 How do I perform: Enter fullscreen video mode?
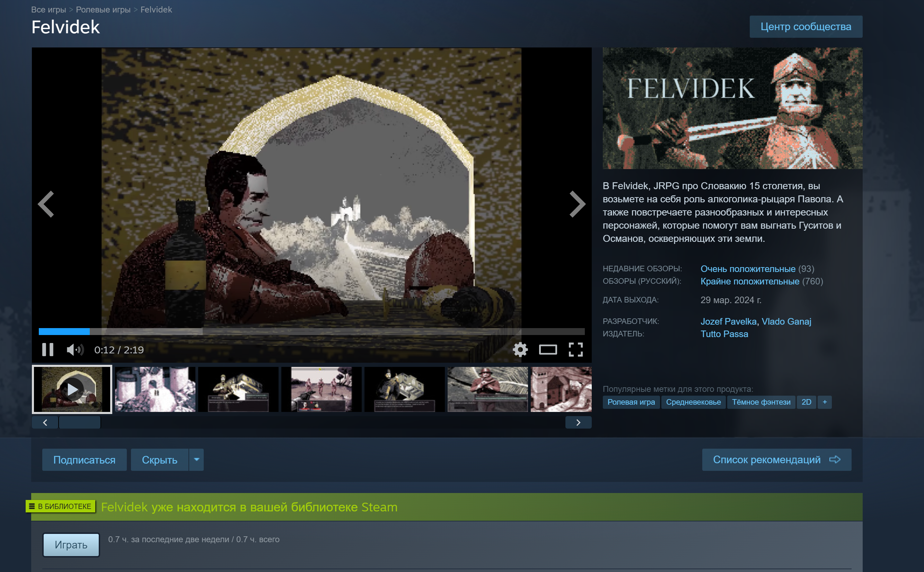576,350
